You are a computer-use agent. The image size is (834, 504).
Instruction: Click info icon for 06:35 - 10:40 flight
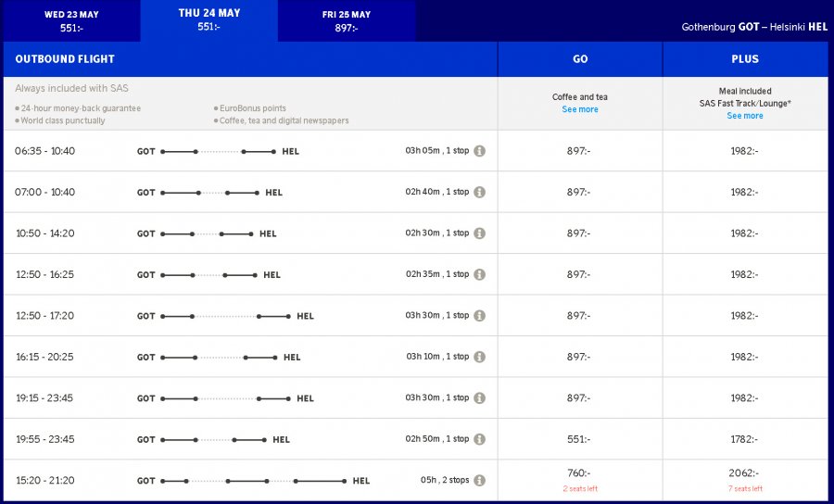coord(480,151)
